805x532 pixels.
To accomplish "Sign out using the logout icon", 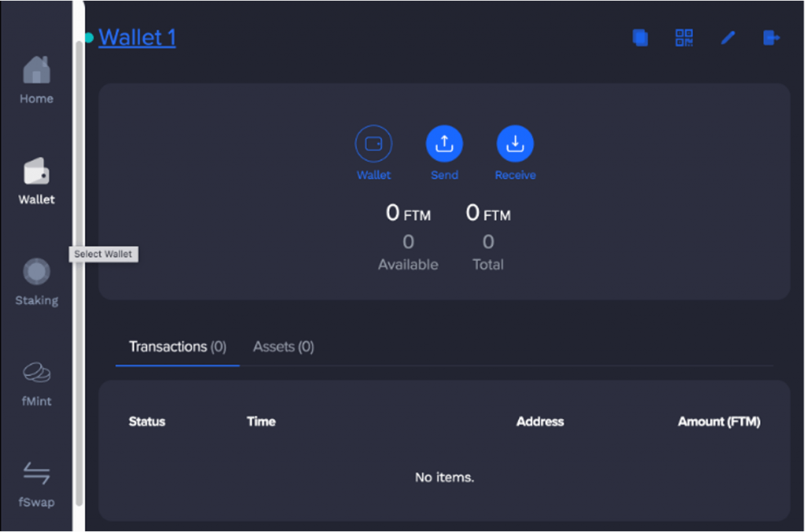I will point(771,37).
